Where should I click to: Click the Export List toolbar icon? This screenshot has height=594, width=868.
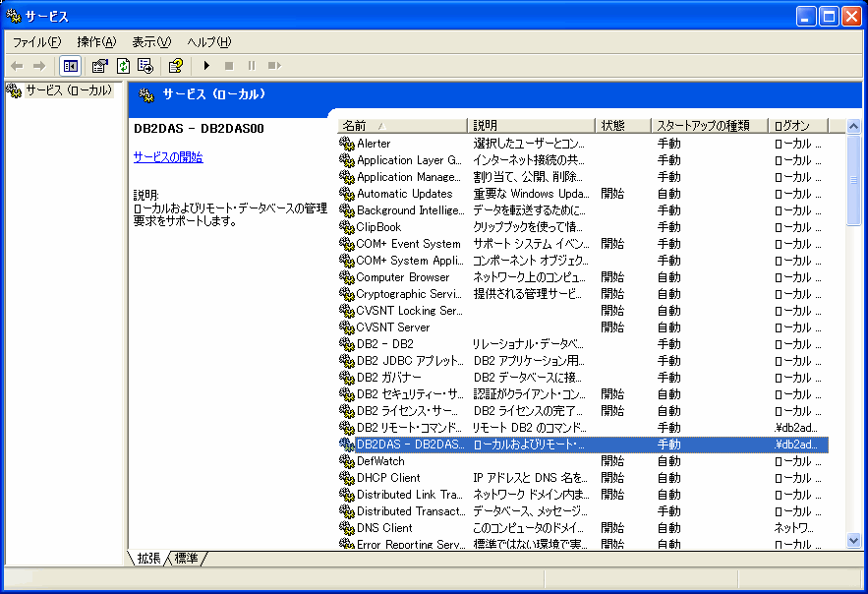(x=145, y=66)
